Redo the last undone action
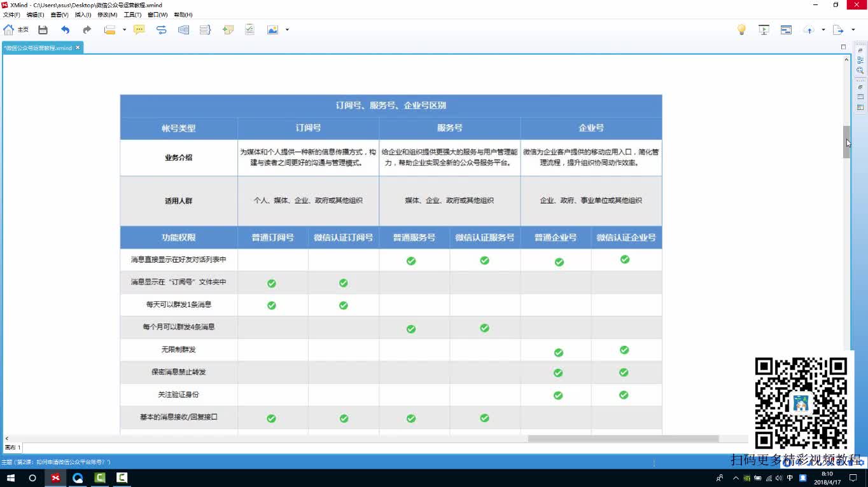868x487 pixels. [x=87, y=29]
